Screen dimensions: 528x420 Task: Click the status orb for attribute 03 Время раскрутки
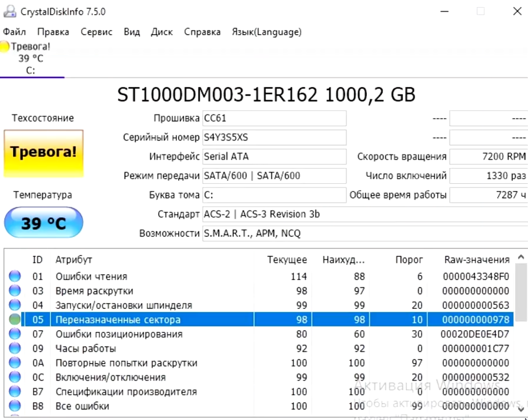coord(15,291)
